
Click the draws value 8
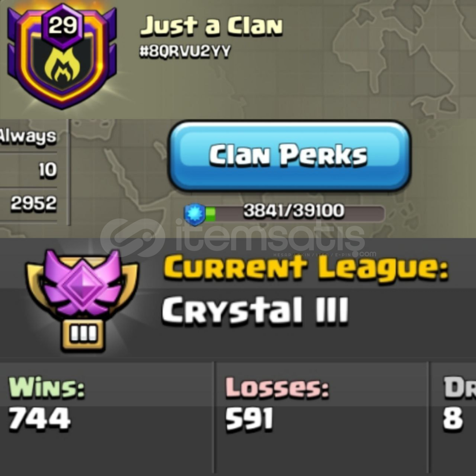[453, 419]
